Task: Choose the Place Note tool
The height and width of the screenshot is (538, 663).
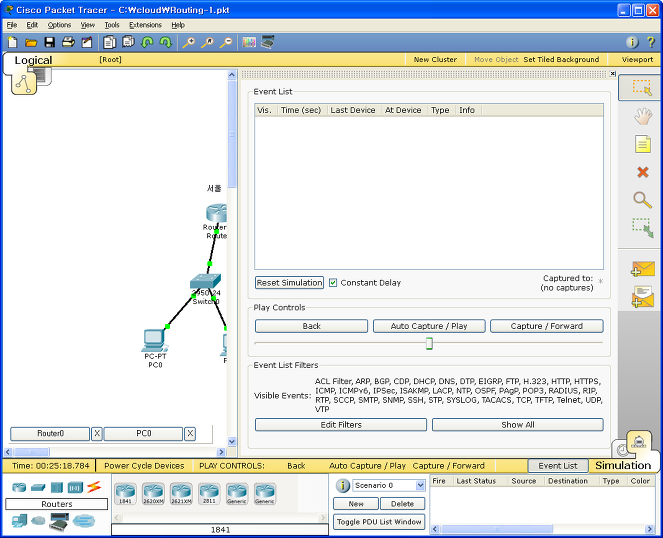Action: [x=643, y=144]
